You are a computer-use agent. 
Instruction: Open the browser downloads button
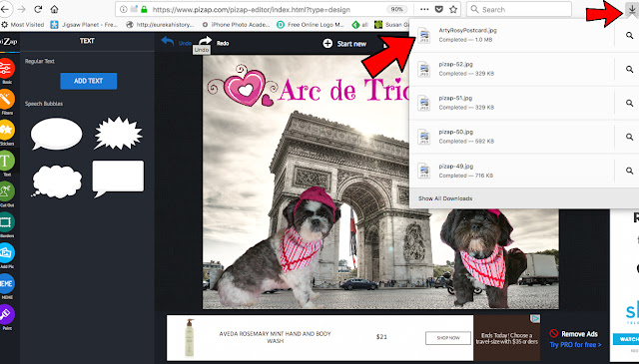pyautogui.click(x=632, y=10)
